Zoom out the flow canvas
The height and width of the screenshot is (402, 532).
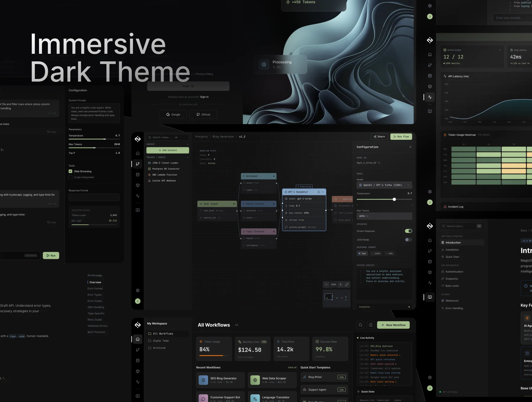[326, 285]
